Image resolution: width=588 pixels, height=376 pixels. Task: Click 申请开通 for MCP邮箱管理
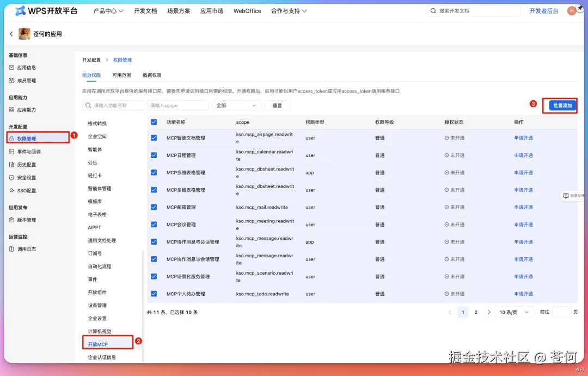[524, 207]
